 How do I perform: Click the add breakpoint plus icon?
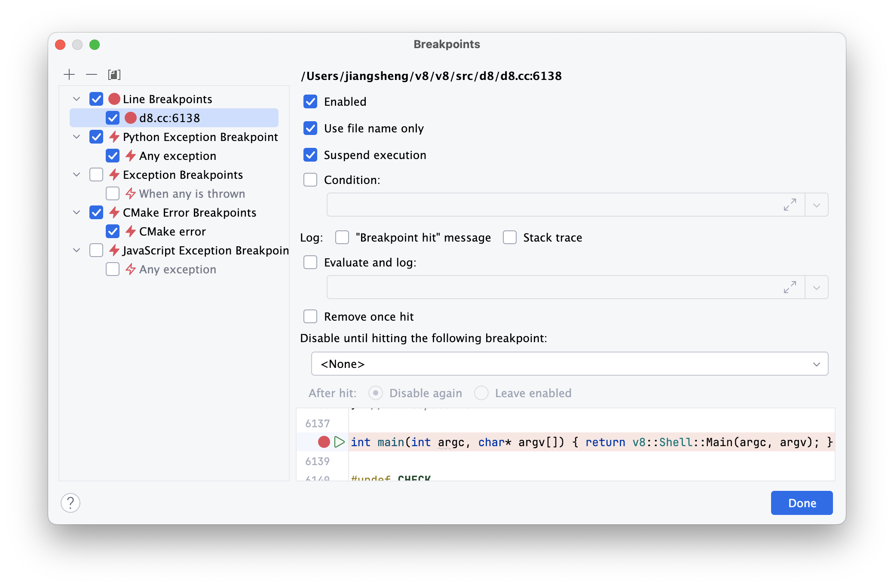coord(69,75)
